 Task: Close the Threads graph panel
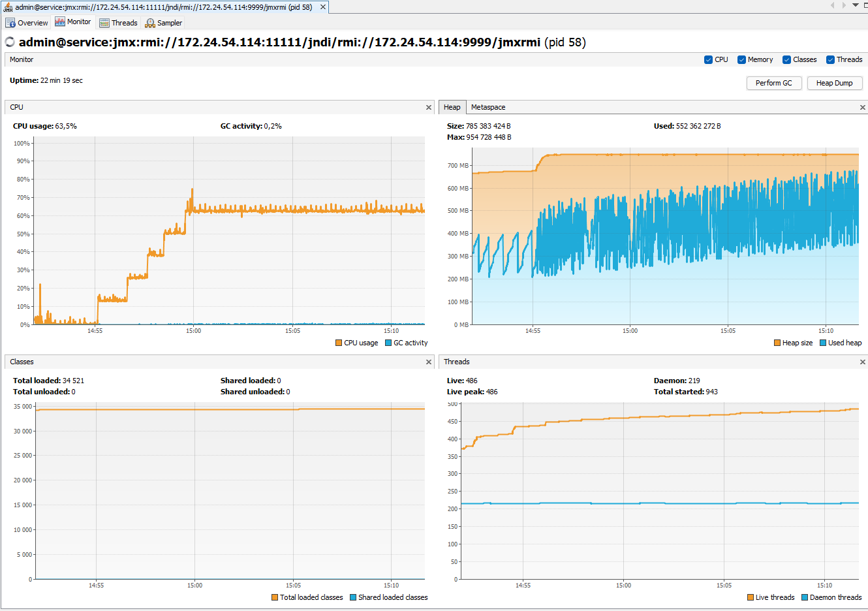(862, 362)
